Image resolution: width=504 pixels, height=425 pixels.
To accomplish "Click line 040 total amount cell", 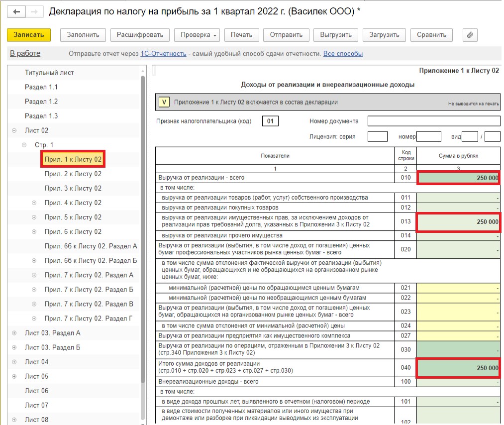I will click(458, 368).
